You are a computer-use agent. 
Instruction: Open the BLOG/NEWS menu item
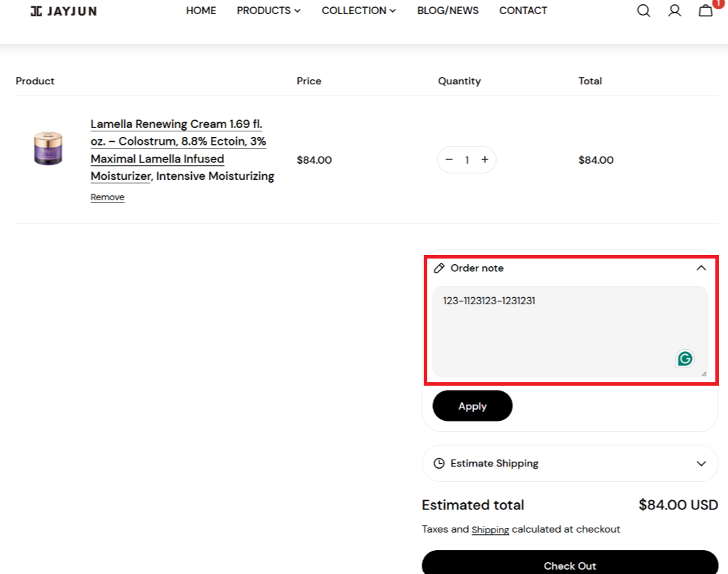click(x=448, y=11)
